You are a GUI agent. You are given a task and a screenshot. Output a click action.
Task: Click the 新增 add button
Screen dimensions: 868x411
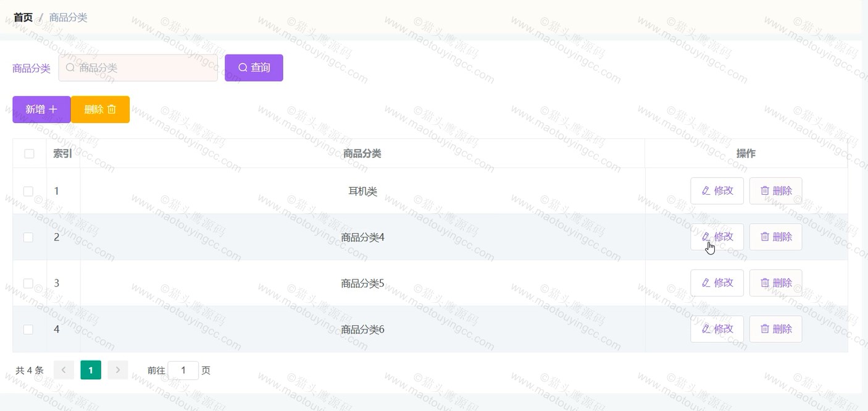point(41,109)
